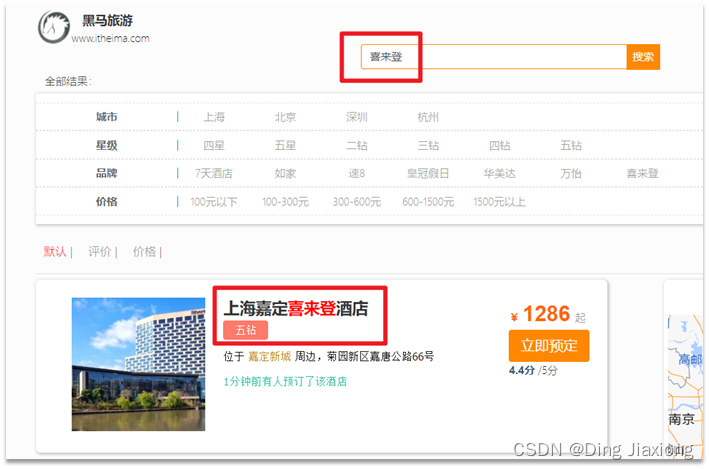Open hotel photo thumbnail
Viewport: 709px width, 469px height.
(x=138, y=364)
